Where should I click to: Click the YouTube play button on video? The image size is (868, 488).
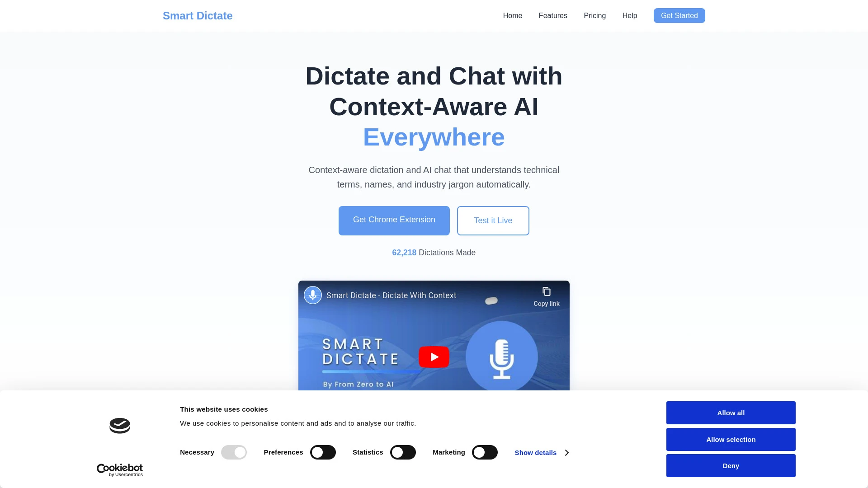pos(434,357)
